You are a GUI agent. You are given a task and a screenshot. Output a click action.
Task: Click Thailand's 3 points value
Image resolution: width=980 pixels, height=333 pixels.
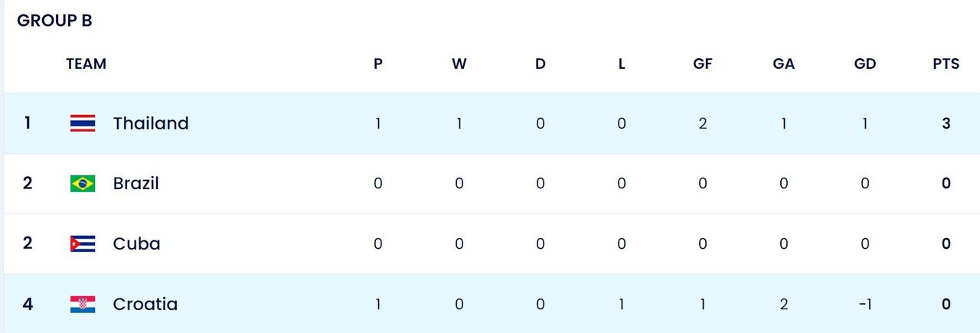pos(946,123)
